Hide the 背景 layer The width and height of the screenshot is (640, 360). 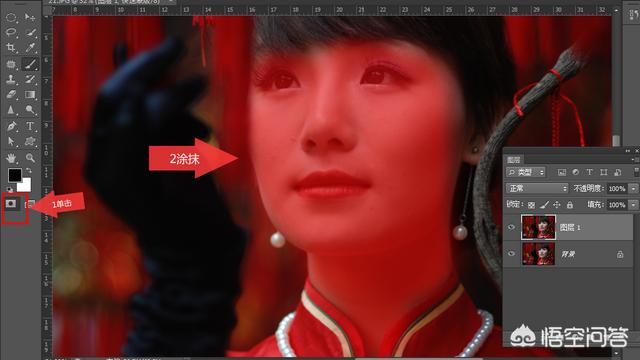click(x=511, y=254)
